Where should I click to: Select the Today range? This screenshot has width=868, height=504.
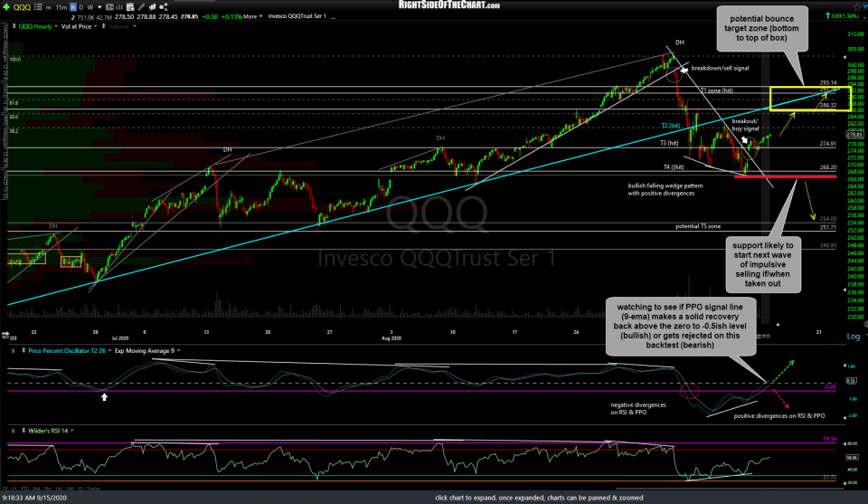point(93,489)
